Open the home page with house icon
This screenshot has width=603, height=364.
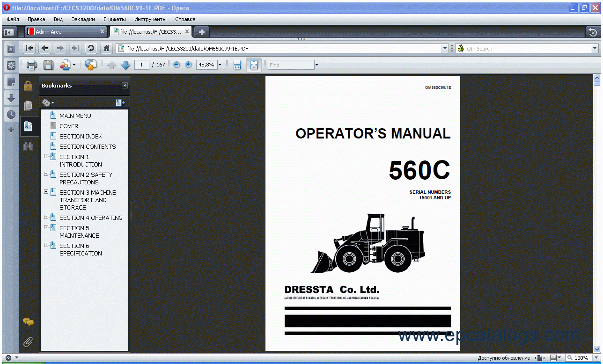click(107, 48)
